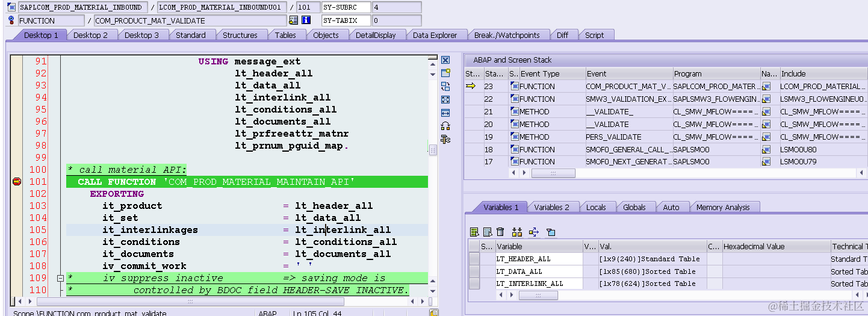Open source icon for stack level 23
The height and width of the screenshot is (316, 868).
(x=514, y=86)
